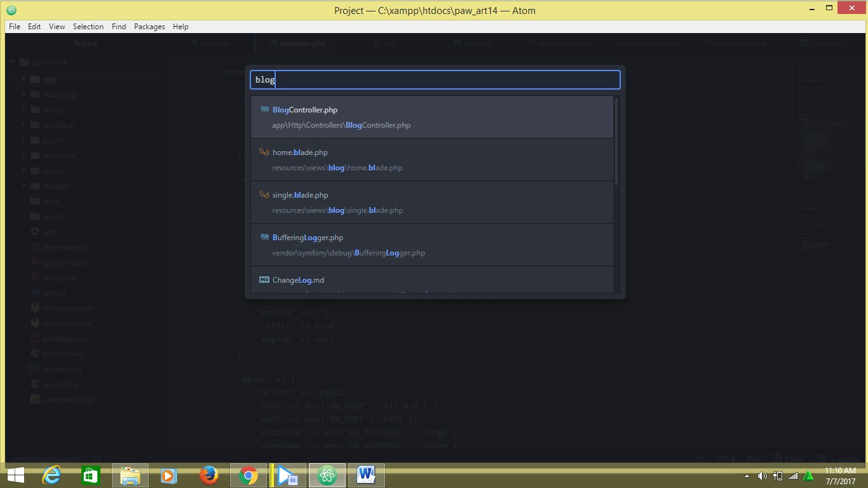This screenshot has width=868, height=488.
Task: Click the gear icon next to .env file
Action: coord(35,231)
